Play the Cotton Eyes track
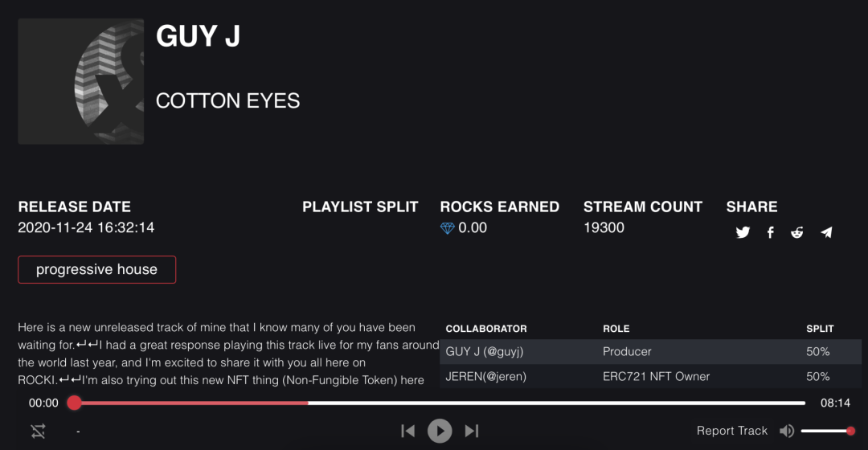The height and width of the screenshot is (450, 868). 440,431
